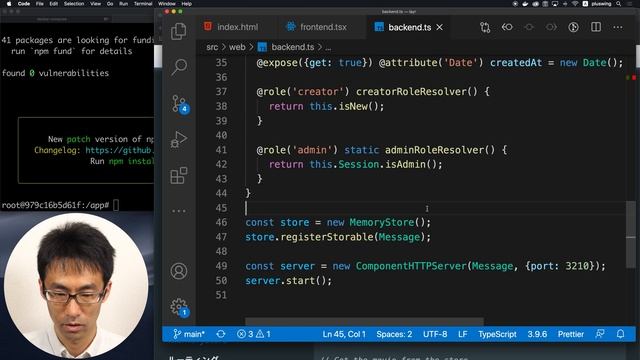Split the editor to the right
This screenshot has height=360, width=640.
(596, 27)
